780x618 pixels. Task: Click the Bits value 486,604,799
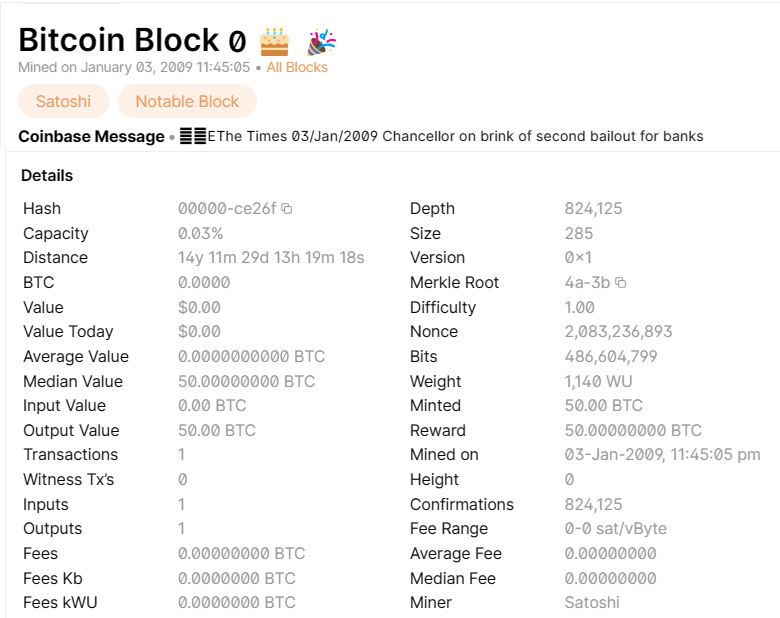(x=611, y=356)
